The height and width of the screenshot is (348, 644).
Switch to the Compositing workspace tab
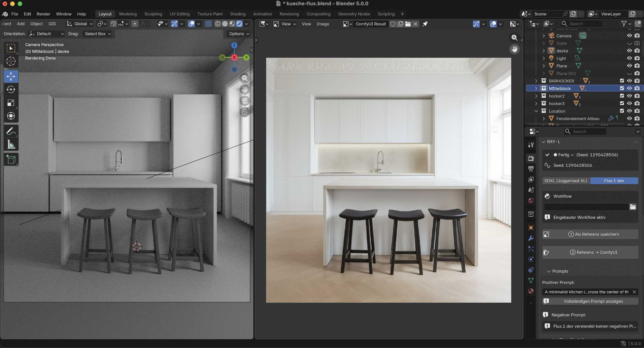click(x=318, y=14)
